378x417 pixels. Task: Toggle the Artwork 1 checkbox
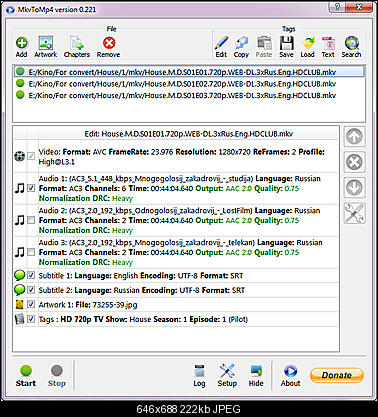point(31,304)
